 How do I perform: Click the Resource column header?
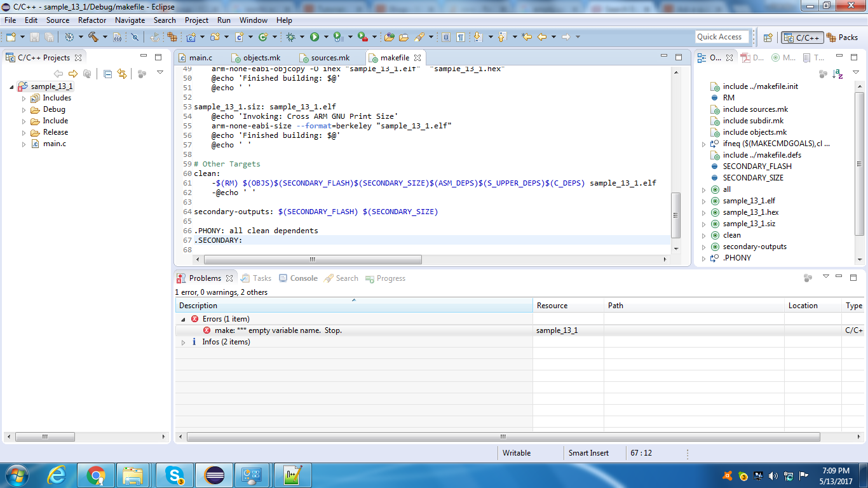click(x=568, y=306)
